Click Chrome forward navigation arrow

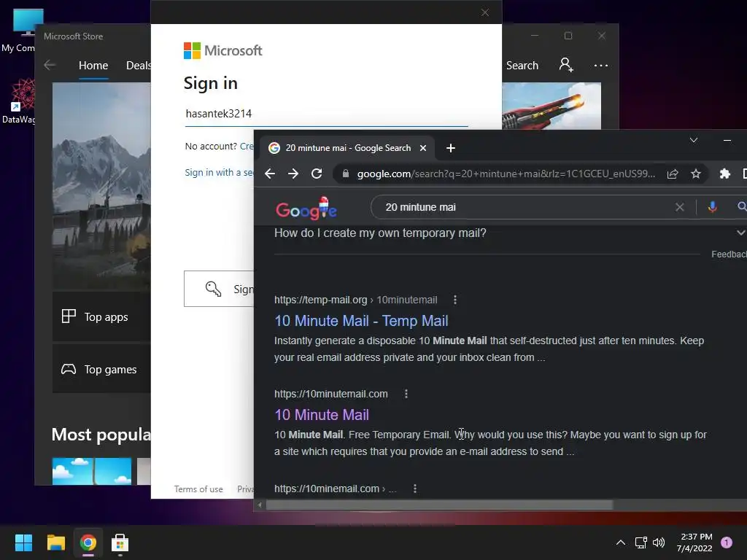[293, 174]
